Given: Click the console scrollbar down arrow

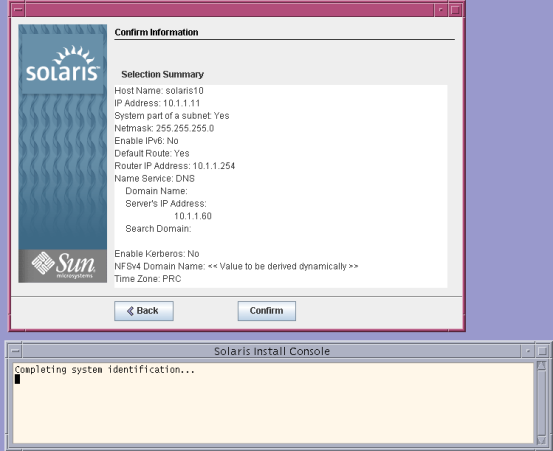Looking at the screenshot, I should (x=541, y=440).
